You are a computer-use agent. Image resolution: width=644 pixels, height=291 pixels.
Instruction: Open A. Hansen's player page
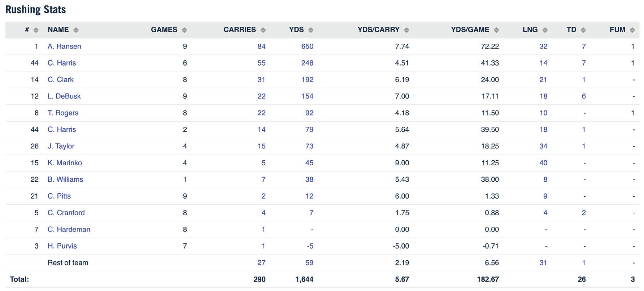[64, 46]
